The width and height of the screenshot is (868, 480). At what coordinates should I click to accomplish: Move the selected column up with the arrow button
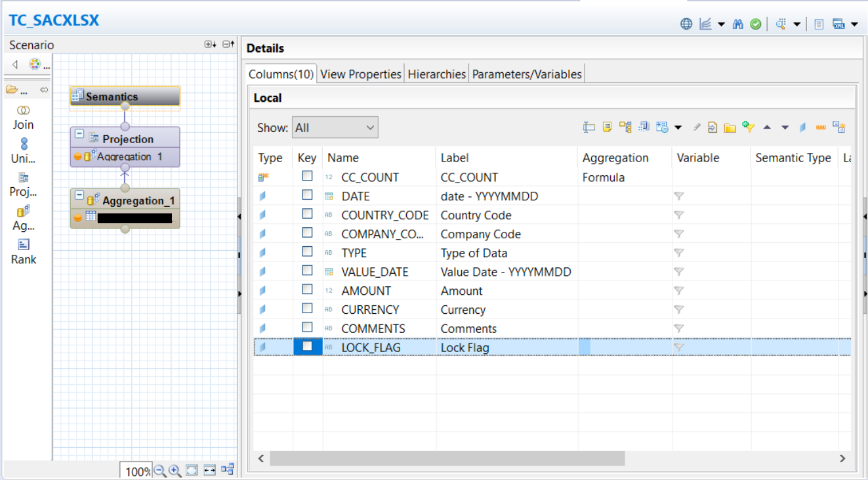point(767,127)
